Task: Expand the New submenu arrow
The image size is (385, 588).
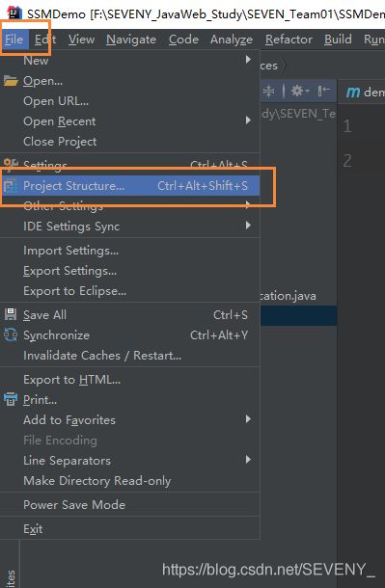Action: [x=248, y=59]
